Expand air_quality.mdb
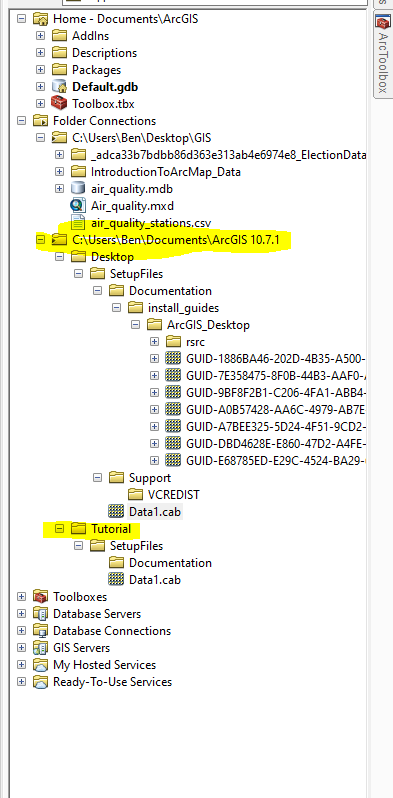 pyautogui.click(x=60, y=189)
